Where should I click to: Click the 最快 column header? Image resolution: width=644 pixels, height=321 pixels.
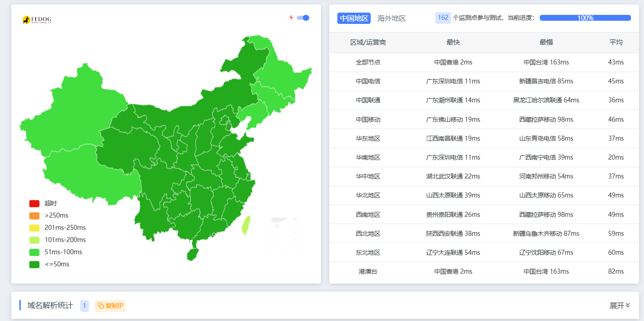tap(453, 42)
